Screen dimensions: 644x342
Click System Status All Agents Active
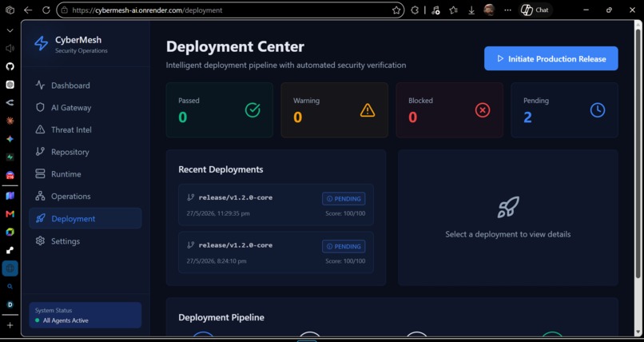point(85,316)
